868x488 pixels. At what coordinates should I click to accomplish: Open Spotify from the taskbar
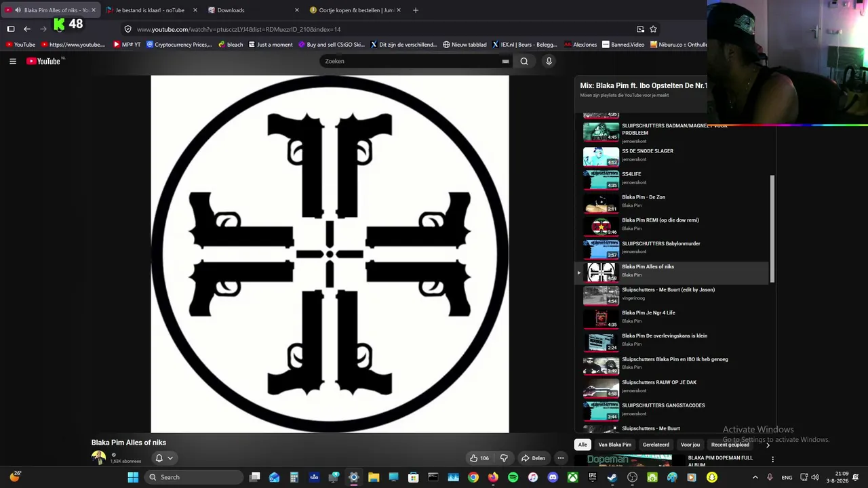[513, 477]
